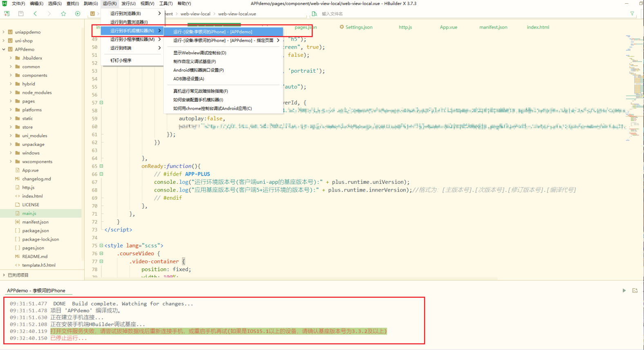The image size is (644, 350).
Task: Click web-view-local breadcrumb folder
Action: pos(195,14)
